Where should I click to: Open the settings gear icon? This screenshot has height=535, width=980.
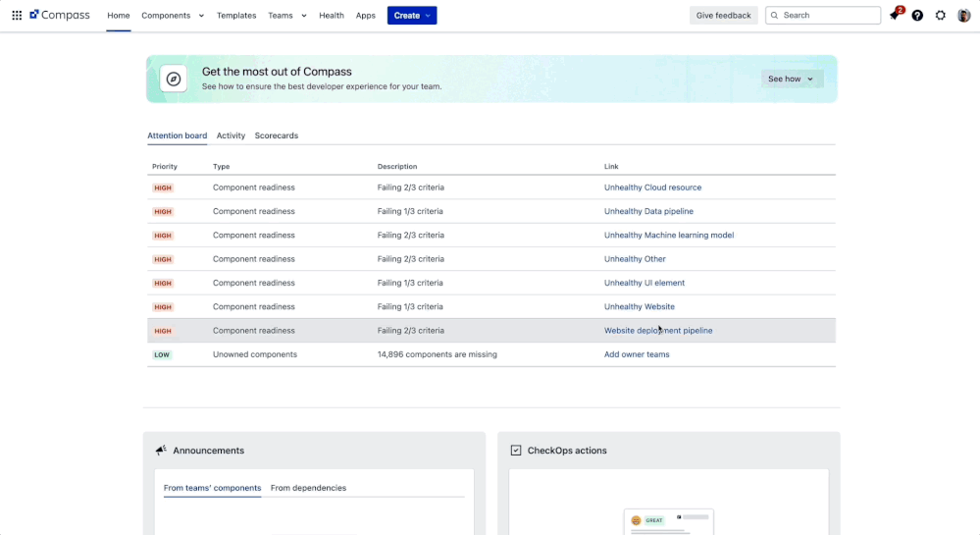941,16
